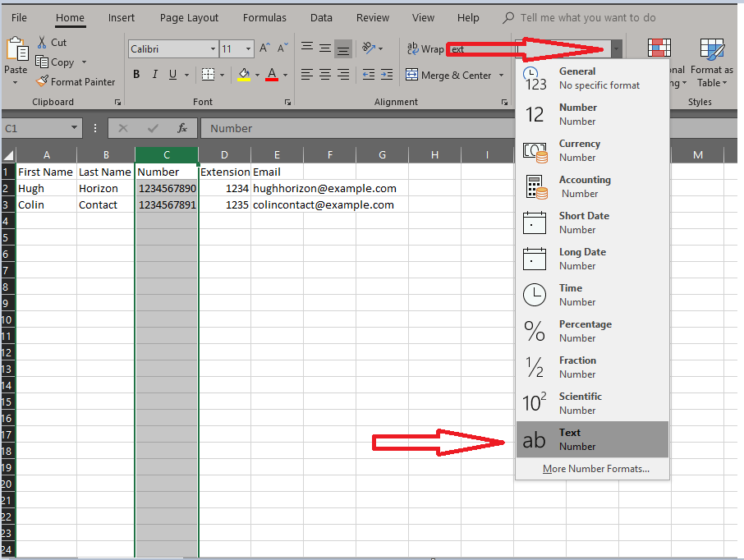Switch to the View tab
The width and height of the screenshot is (744, 560).
point(423,17)
